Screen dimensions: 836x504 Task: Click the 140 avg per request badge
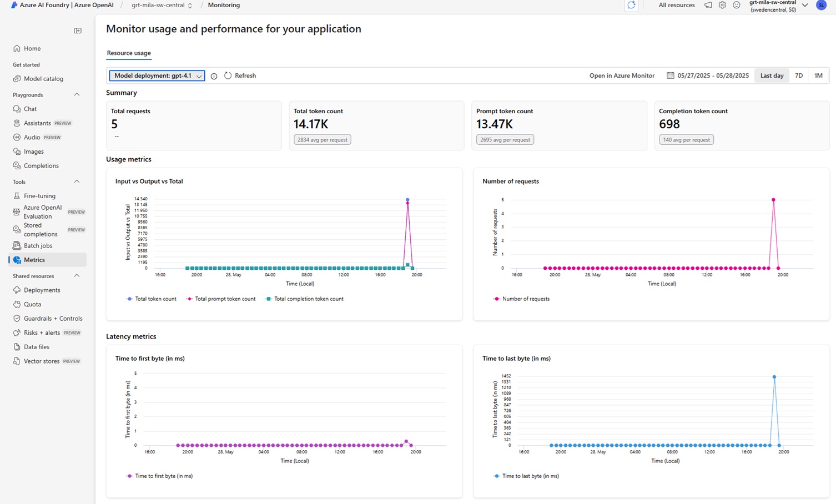pos(686,140)
